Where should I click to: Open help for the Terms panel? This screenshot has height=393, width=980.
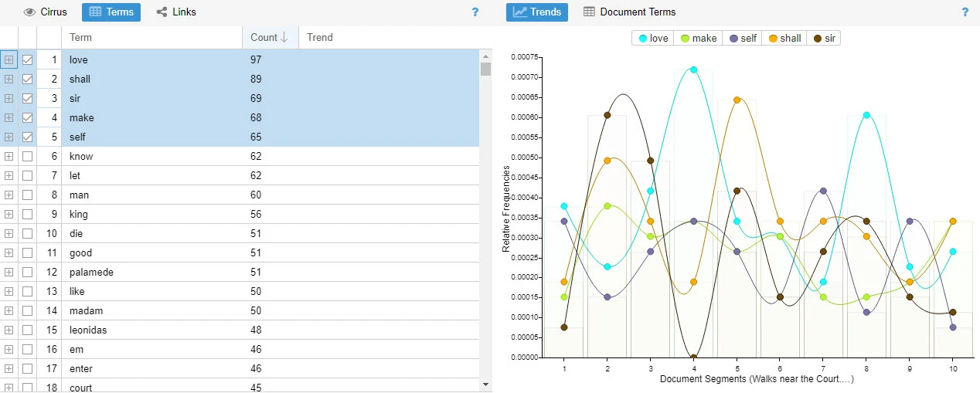tap(475, 12)
